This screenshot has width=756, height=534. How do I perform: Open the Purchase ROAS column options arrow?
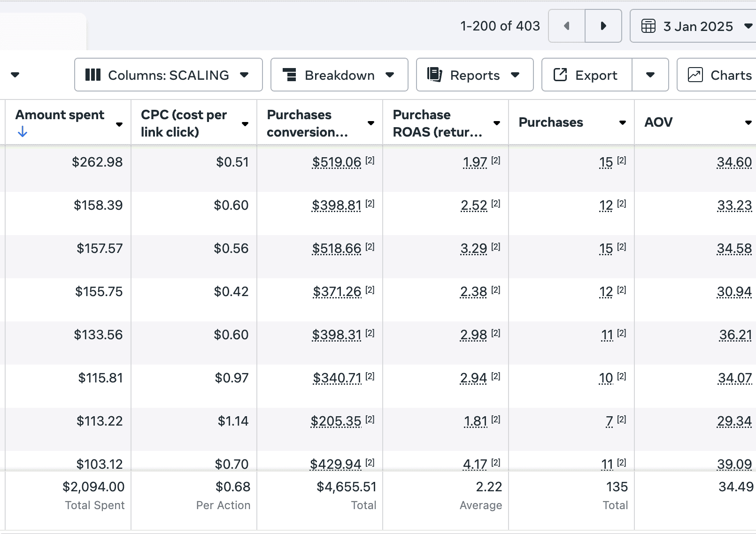click(x=497, y=123)
